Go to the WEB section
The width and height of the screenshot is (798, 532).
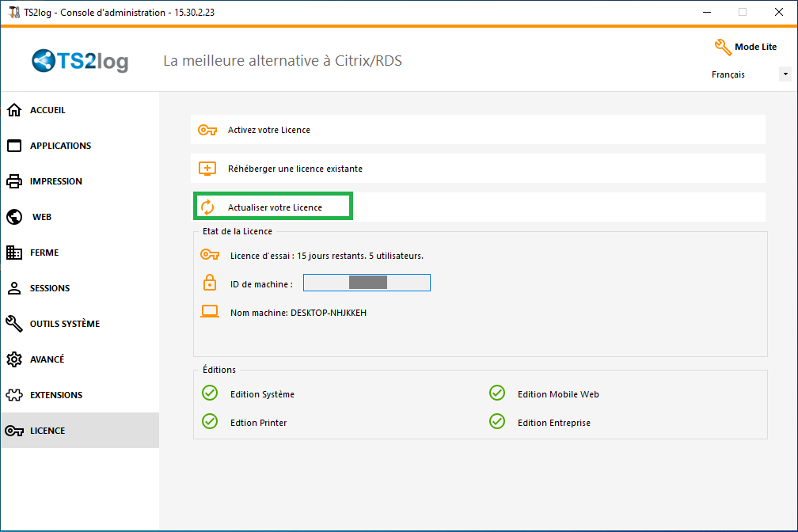pos(80,217)
